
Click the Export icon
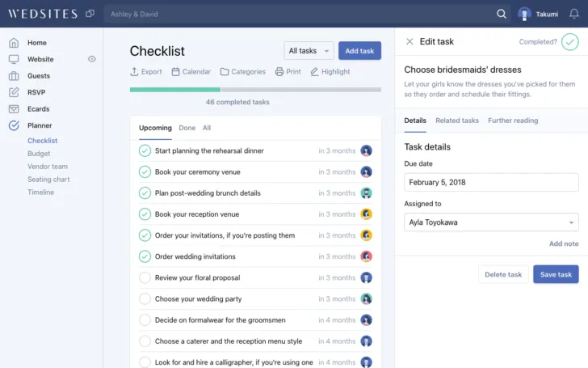click(135, 71)
